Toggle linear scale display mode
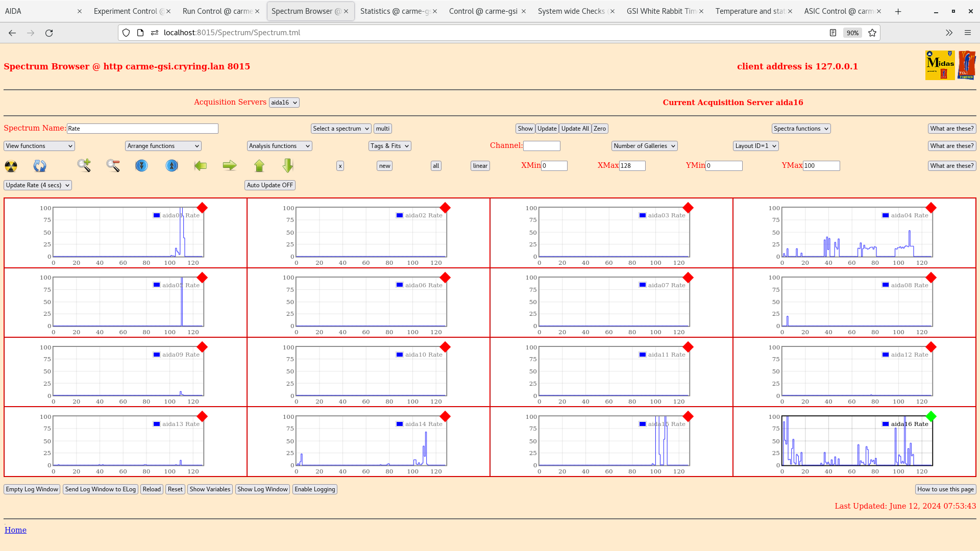980x551 pixels. click(x=481, y=165)
